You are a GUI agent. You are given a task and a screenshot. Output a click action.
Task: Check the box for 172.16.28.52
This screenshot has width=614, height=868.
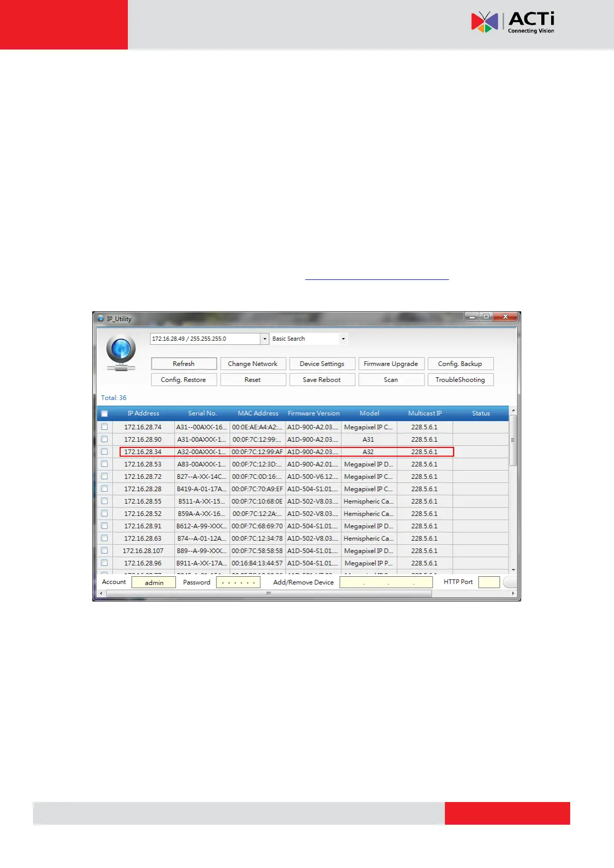pos(105,513)
